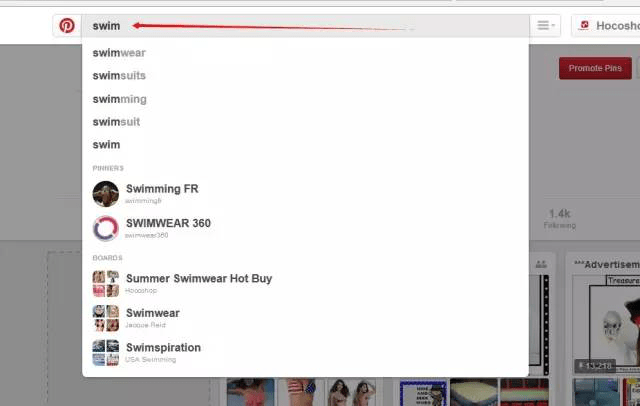
Task: Click the search field containing "swim"
Action: click(305, 26)
